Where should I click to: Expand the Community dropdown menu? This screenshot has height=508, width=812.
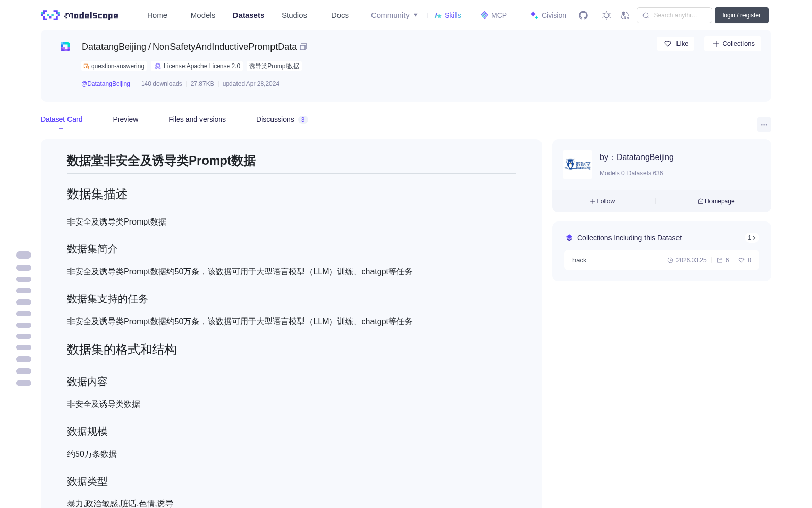click(x=394, y=15)
